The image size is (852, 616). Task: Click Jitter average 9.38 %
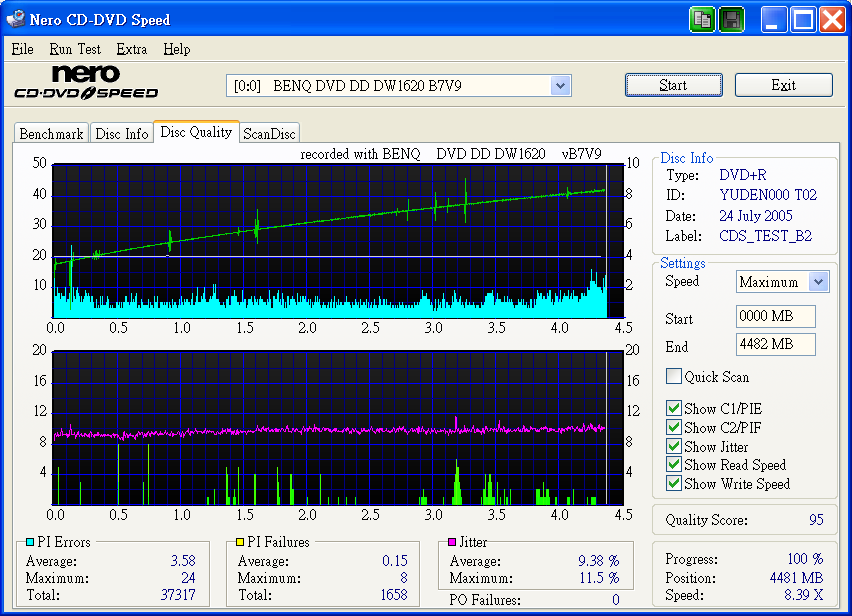598,560
